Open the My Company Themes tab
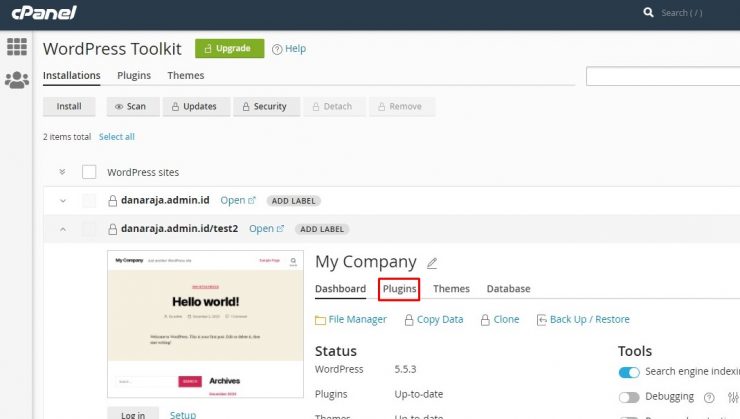 tap(451, 289)
